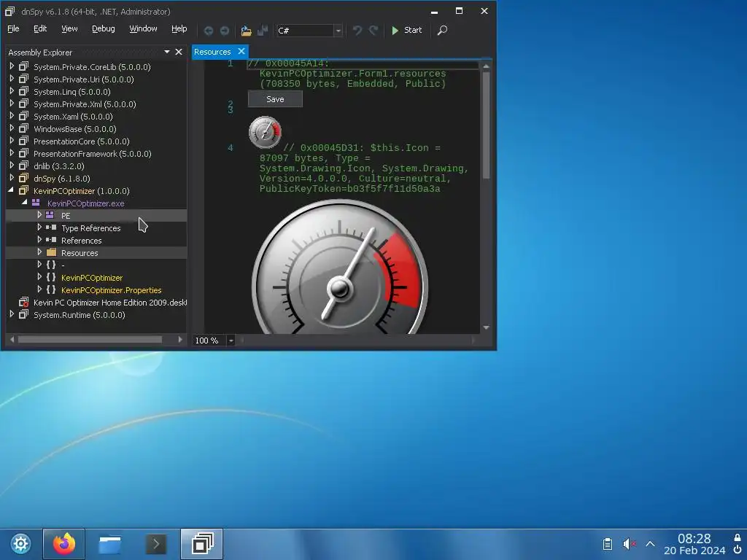Open the 100 % zoom dropdown
Screen dimensions: 747x560
pyautogui.click(x=231, y=341)
